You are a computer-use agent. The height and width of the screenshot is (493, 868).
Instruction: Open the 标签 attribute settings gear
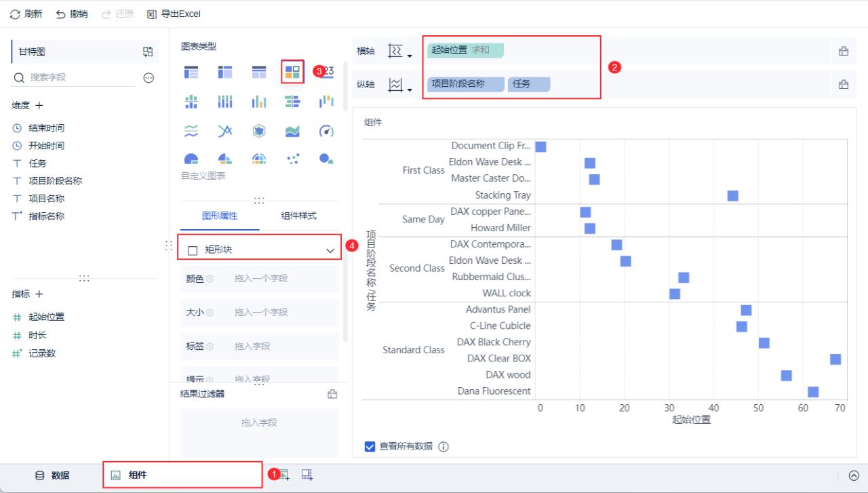tap(210, 347)
